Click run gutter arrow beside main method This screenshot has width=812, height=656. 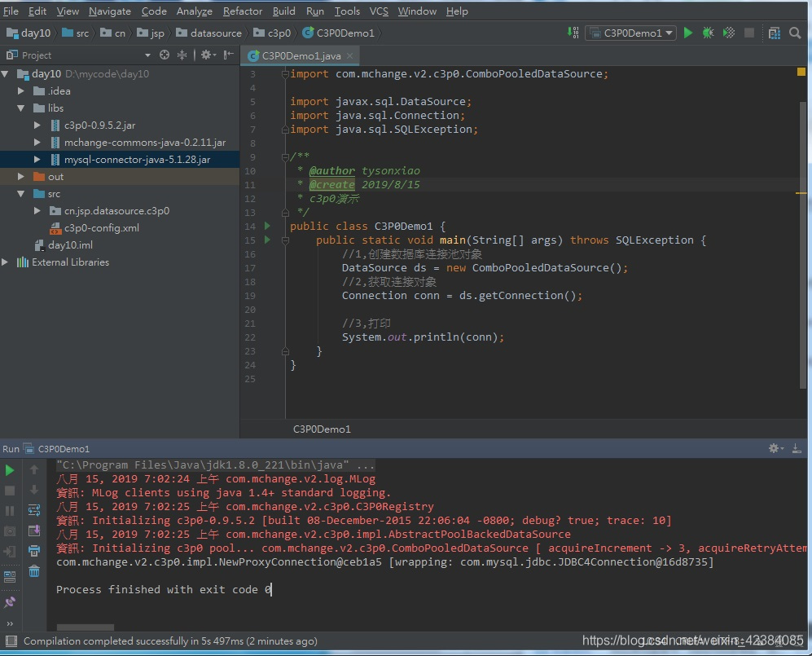pos(267,240)
